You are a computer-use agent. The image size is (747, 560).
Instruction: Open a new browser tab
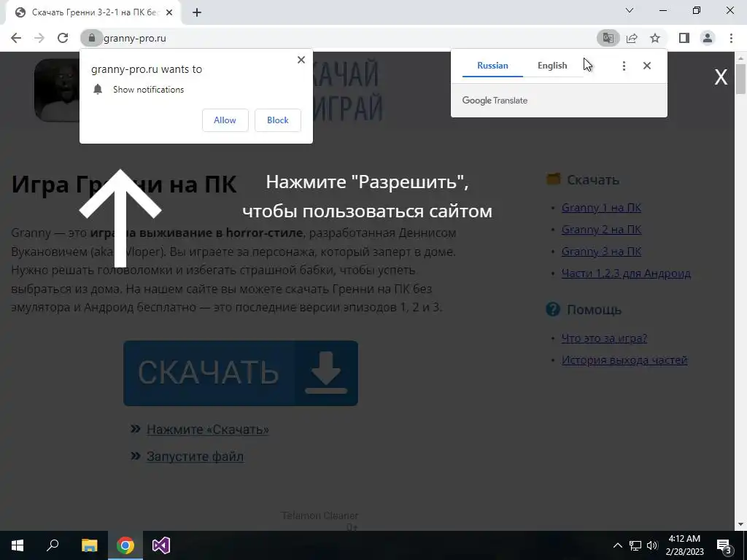197,13
